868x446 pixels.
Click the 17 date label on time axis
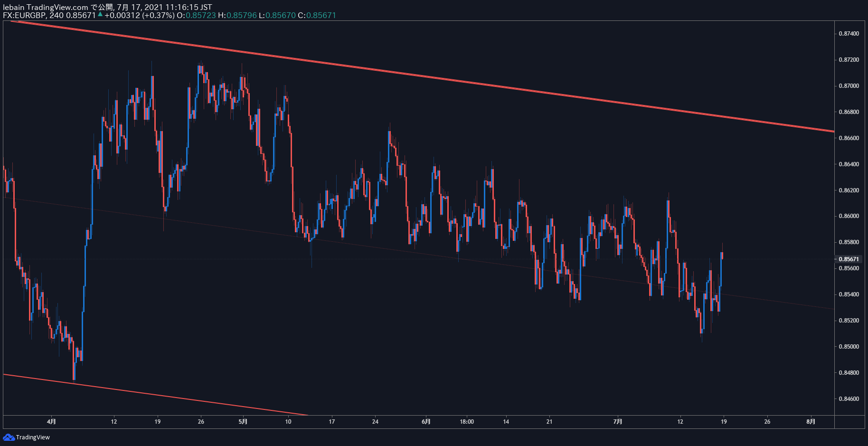(332, 422)
